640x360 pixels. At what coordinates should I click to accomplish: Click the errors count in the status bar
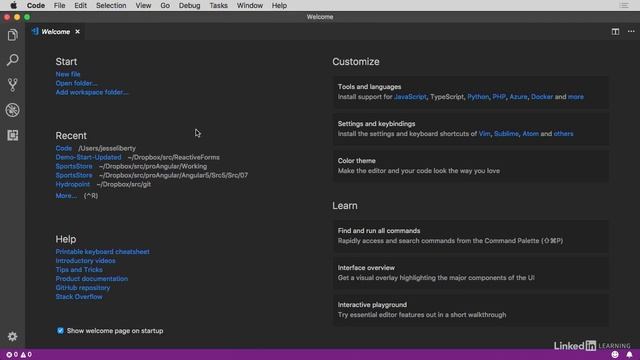coord(12,355)
